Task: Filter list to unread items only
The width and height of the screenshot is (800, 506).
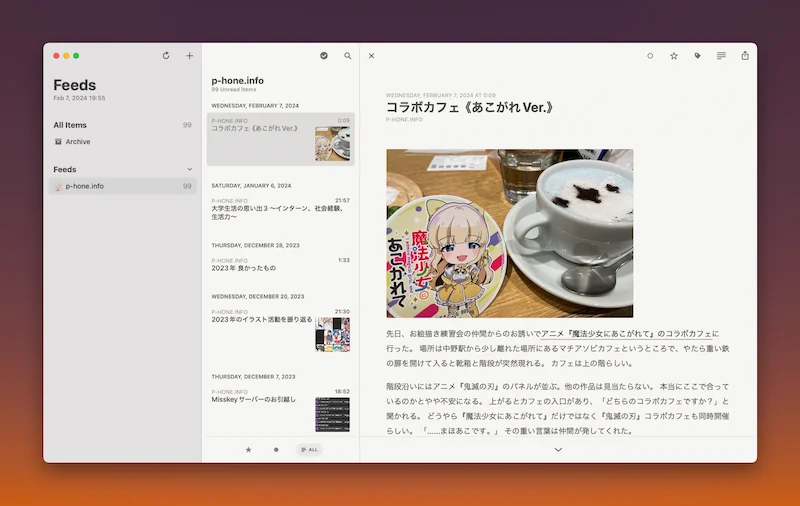Action: click(276, 450)
